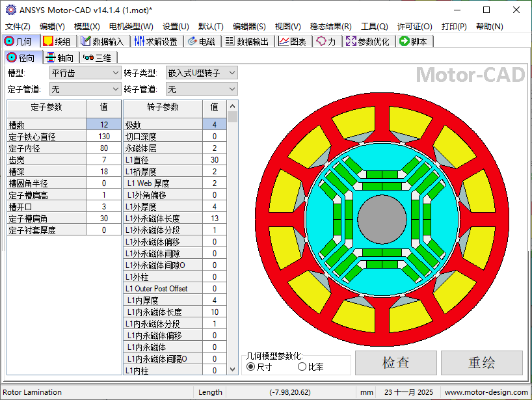Open the 转子类型 rotor type dropdown

point(202,73)
